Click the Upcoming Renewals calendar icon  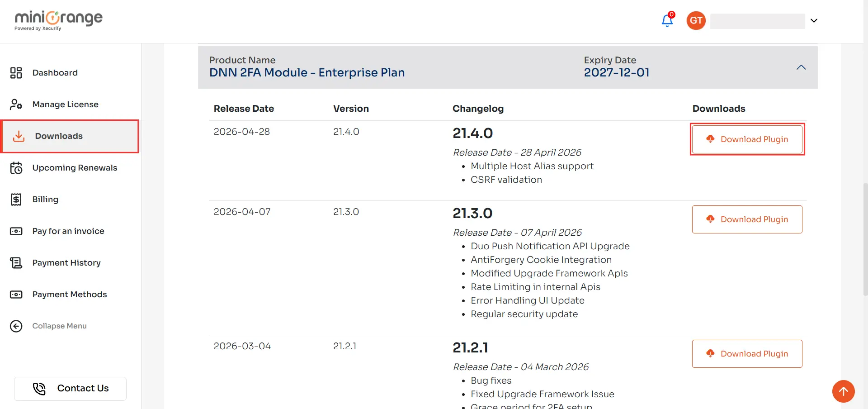16,168
